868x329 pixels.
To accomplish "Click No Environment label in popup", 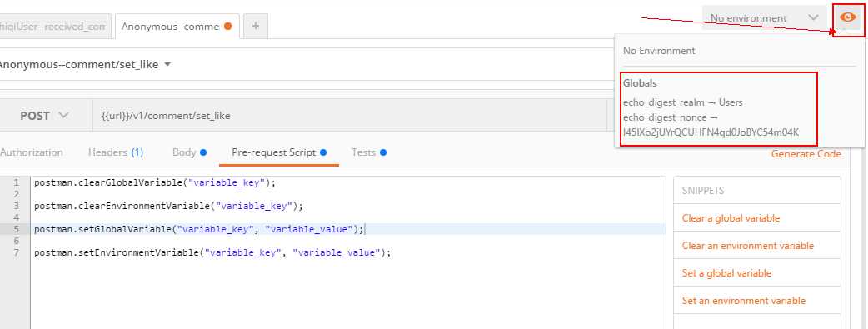I will pyautogui.click(x=659, y=51).
